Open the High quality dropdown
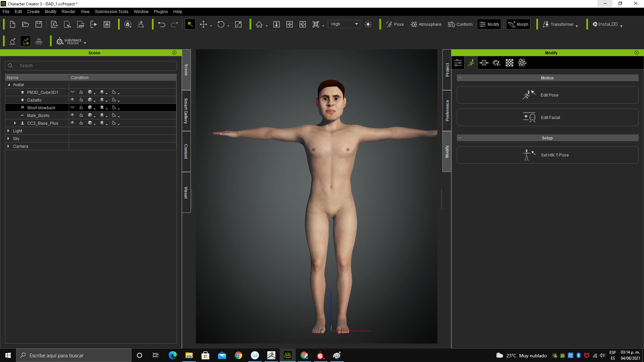The width and height of the screenshot is (644, 362). pyautogui.click(x=344, y=24)
